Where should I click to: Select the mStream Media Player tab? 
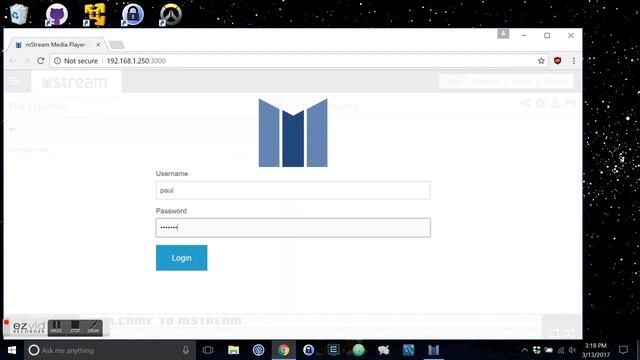pos(55,44)
